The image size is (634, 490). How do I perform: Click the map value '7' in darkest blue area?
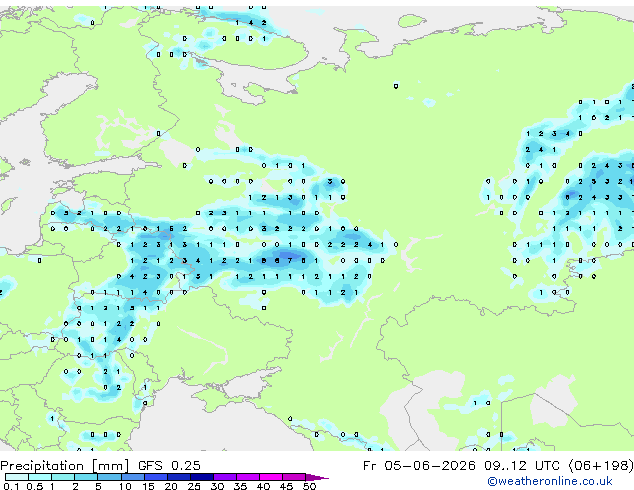290,261
